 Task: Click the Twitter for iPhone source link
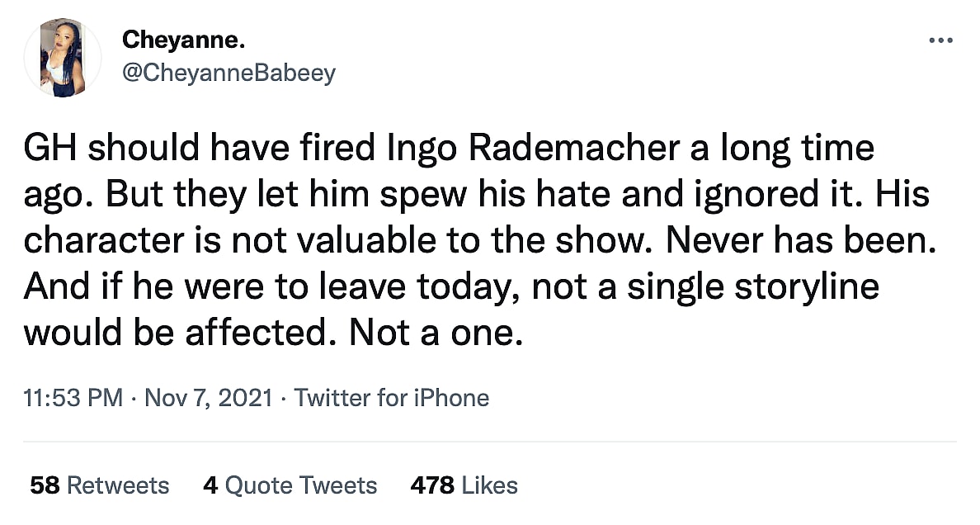click(x=392, y=398)
